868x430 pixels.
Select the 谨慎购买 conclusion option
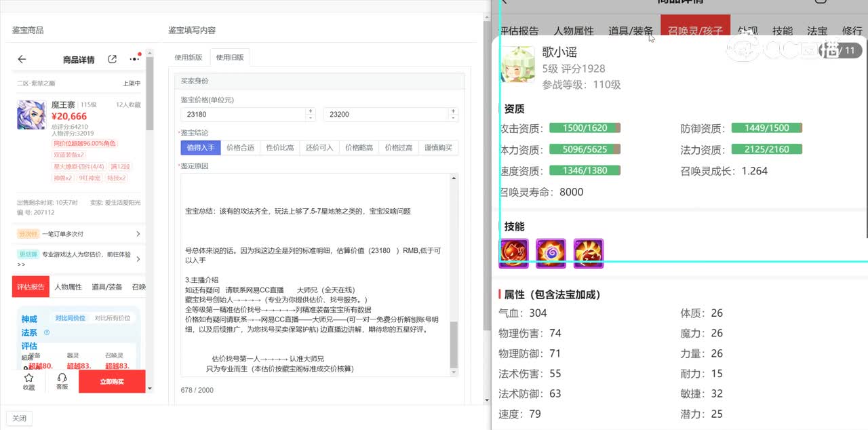[x=438, y=148]
